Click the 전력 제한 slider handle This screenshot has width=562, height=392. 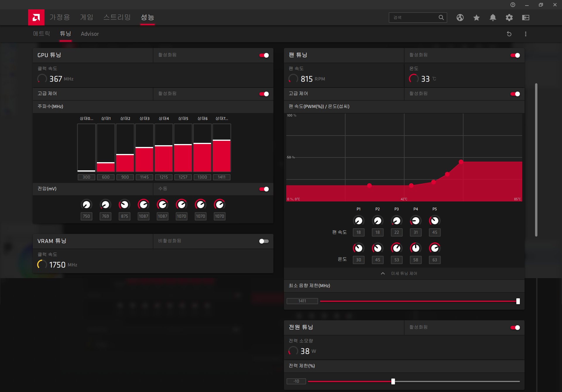click(x=393, y=381)
